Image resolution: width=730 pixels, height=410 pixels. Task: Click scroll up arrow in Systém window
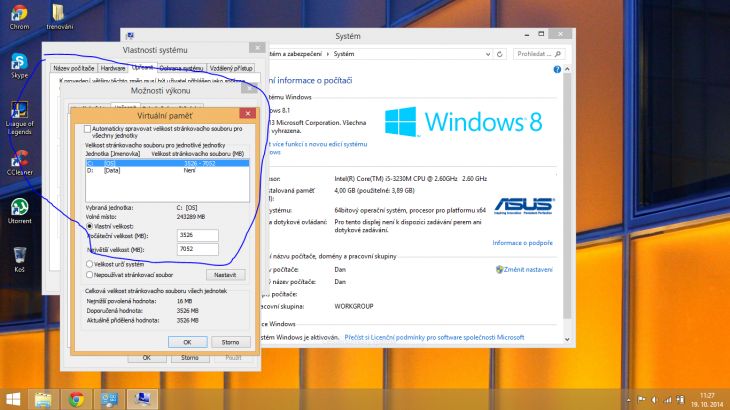(x=567, y=69)
